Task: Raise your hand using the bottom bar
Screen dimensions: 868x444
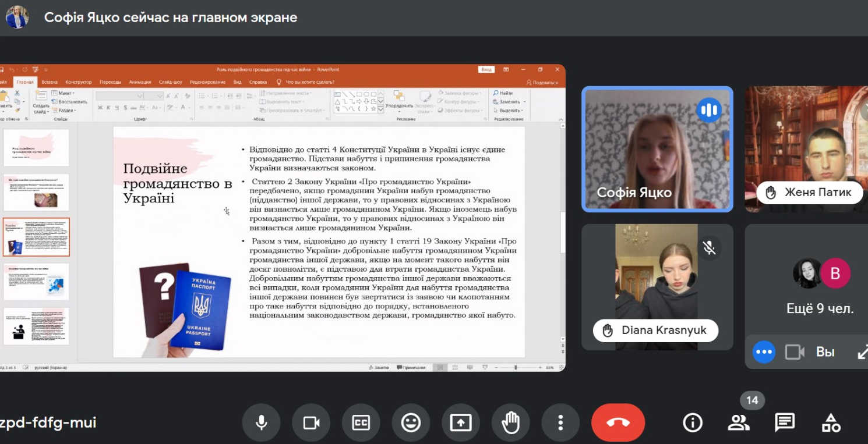Action: 510,422
